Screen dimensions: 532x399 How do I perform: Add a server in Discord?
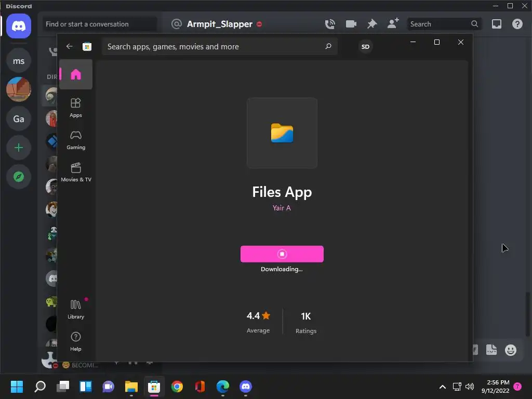click(19, 148)
